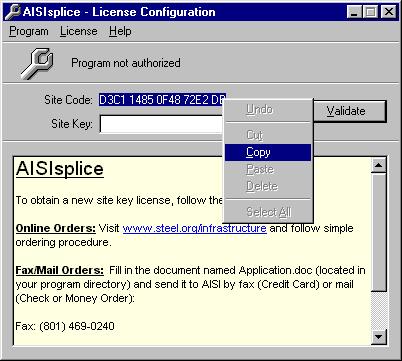Click the title bar wrench app icon
Screen dimensions: 402x361
pos(13,12)
